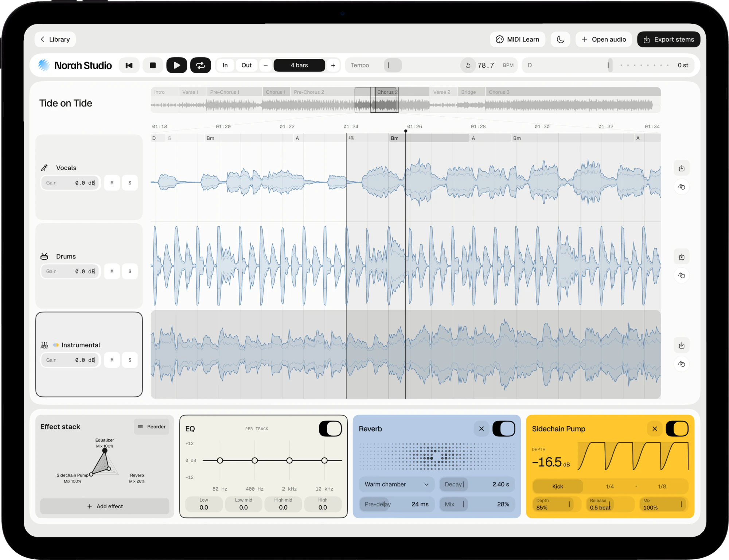
Task: Remove the Reverb effect
Action: pos(482,429)
